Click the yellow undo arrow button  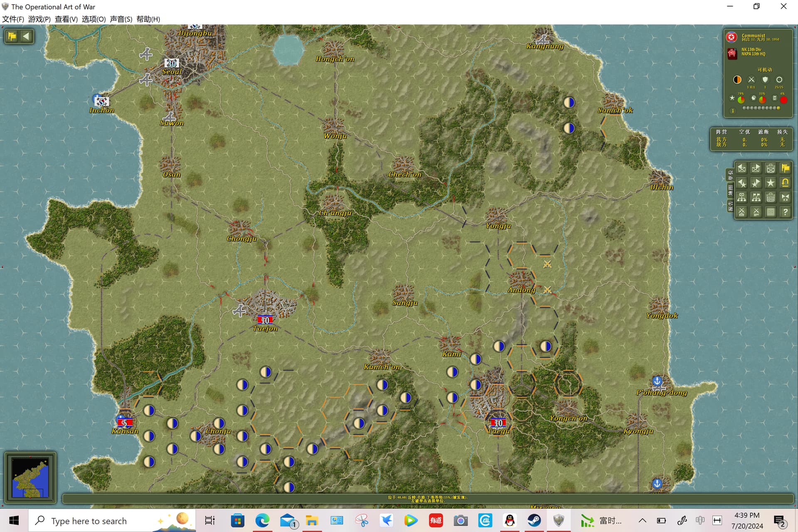[x=785, y=183]
